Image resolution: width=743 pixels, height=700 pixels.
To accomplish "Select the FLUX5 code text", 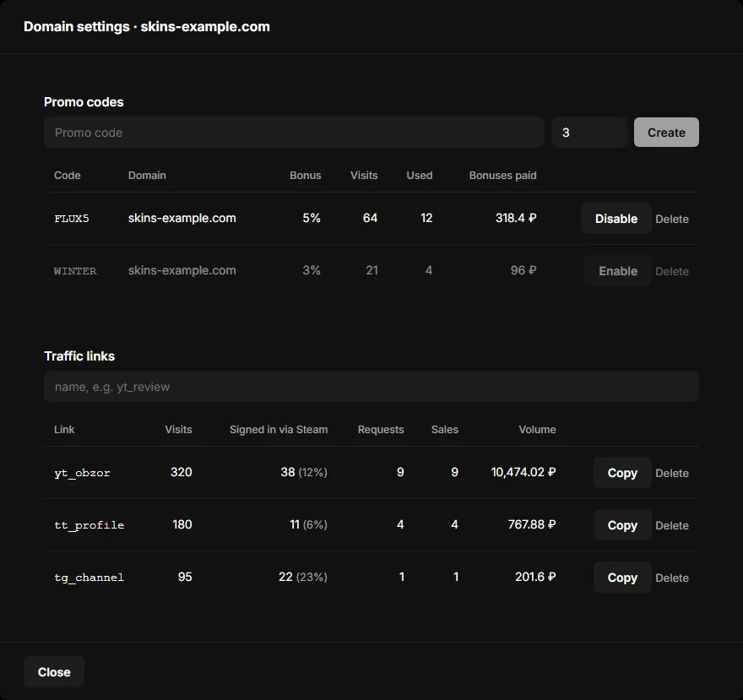I will [x=72, y=219].
